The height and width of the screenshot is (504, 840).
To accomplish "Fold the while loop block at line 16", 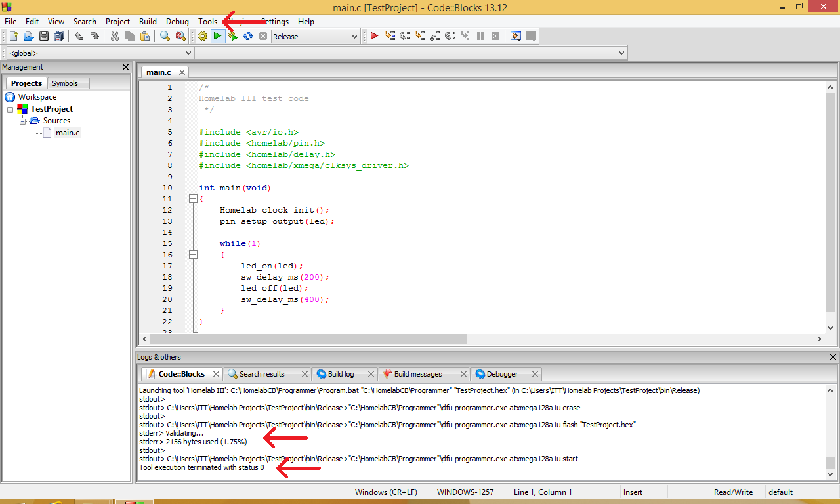I will coord(193,255).
